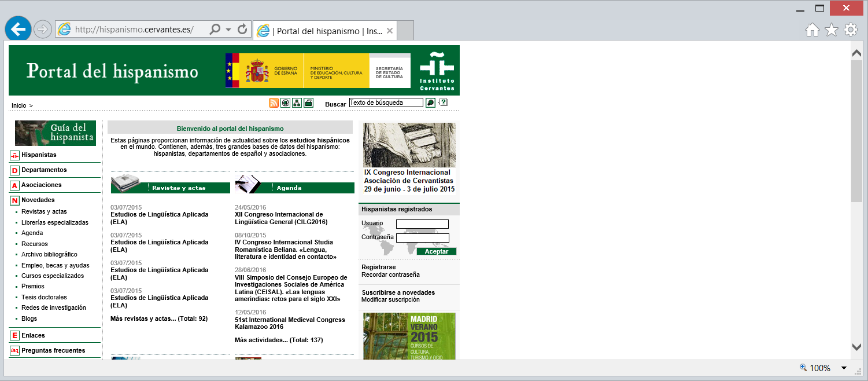Screen dimensions: 868x381
Task: Open the search help question mark icon
Action: pyautogui.click(x=443, y=102)
